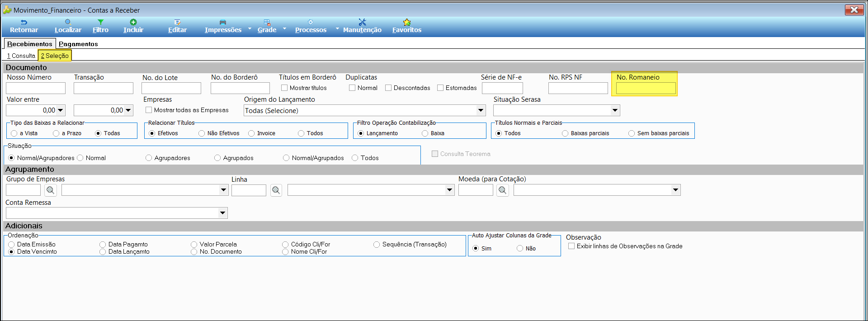This screenshot has width=868, height=321.
Task: Click the Incluir green plus icon
Action: 133,22
